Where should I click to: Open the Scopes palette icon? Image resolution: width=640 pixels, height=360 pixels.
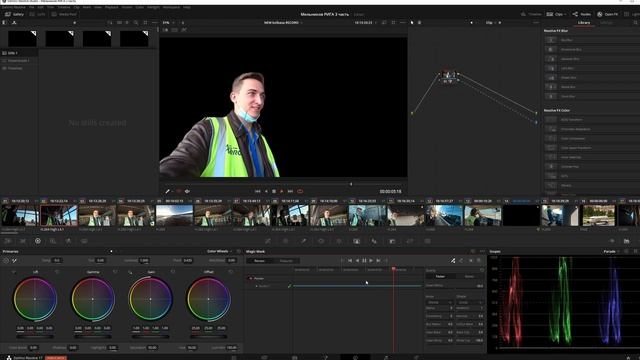coord(626,241)
